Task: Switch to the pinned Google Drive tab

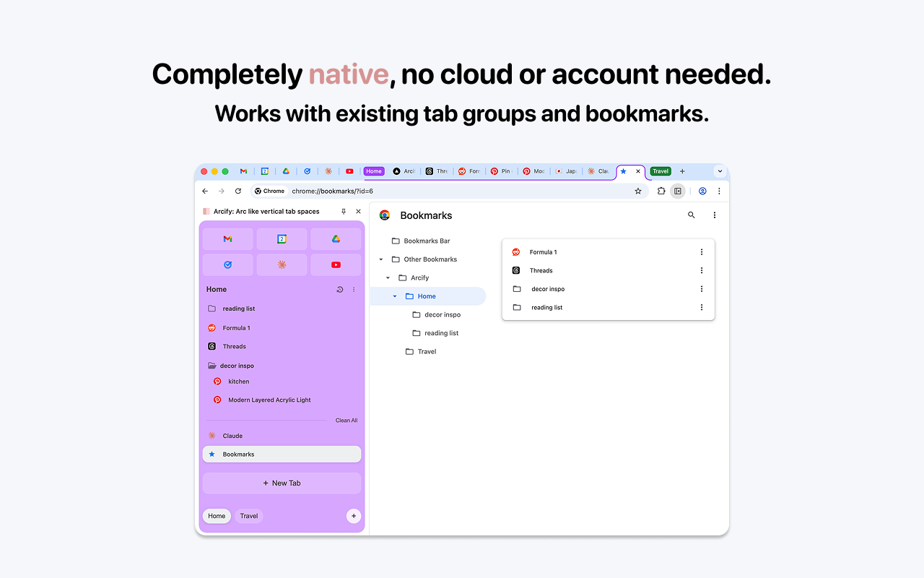Action: [x=286, y=171]
